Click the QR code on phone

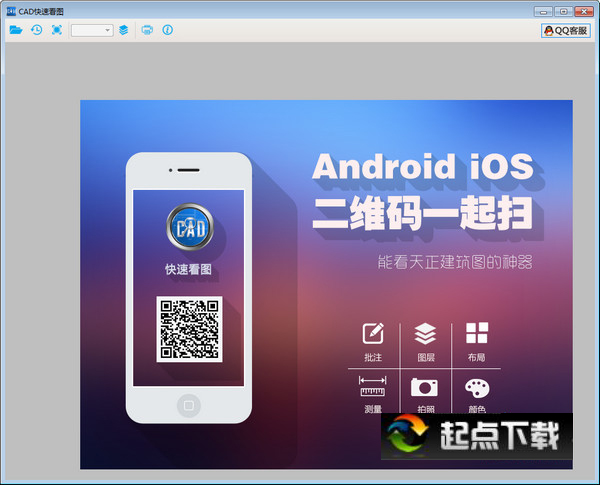click(x=189, y=329)
